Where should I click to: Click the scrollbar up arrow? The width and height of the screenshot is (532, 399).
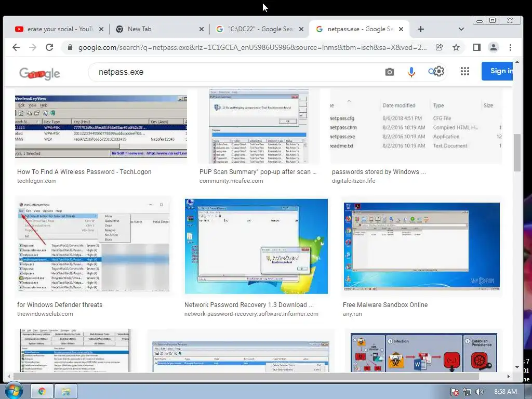pos(517,62)
